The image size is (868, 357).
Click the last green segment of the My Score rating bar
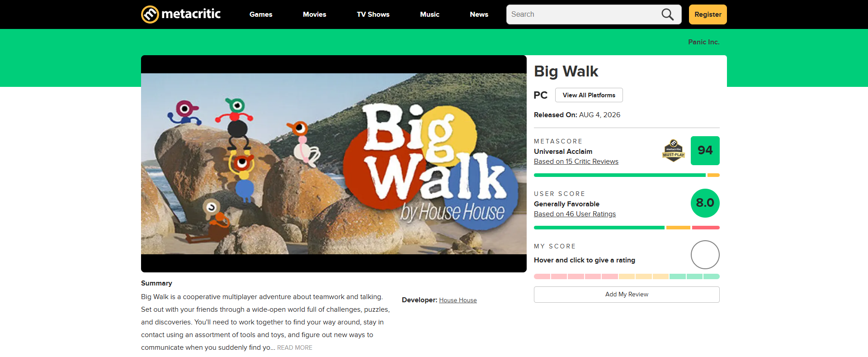[x=712, y=276]
